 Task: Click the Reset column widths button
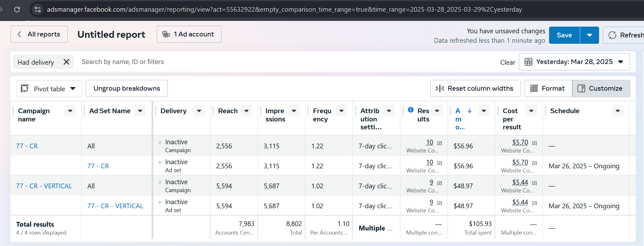click(475, 88)
